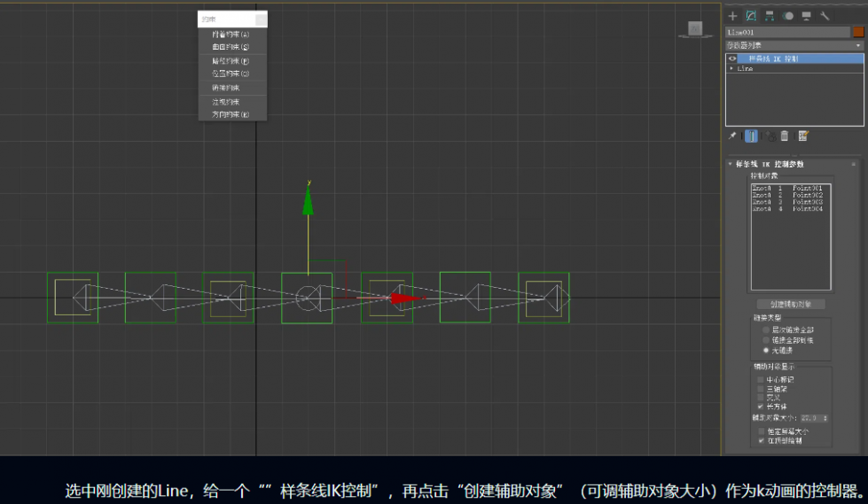
Task: Expand the Line entry in modifier stack
Action: click(x=731, y=68)
